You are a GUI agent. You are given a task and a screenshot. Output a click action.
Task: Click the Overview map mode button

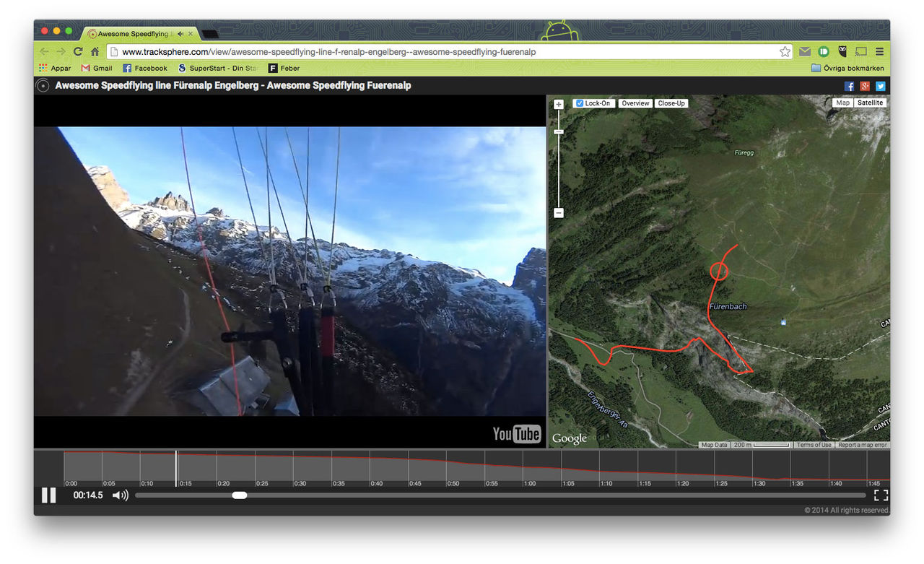635,103
